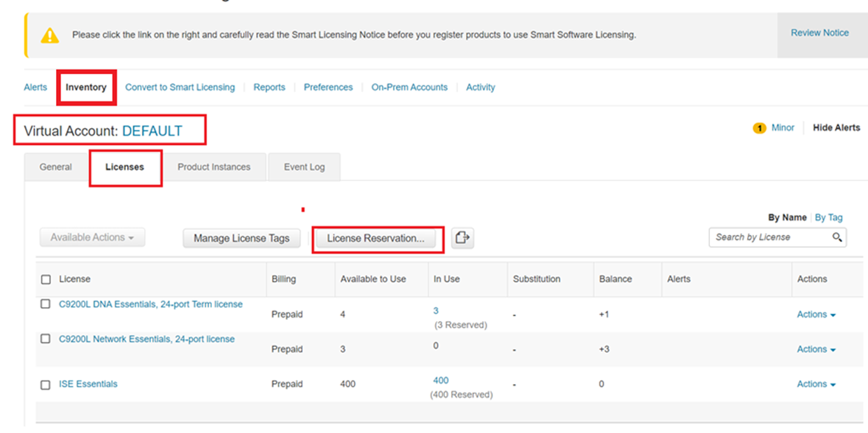Open On-Prem Accounts navigation item
868x433 pixels.
409,87
